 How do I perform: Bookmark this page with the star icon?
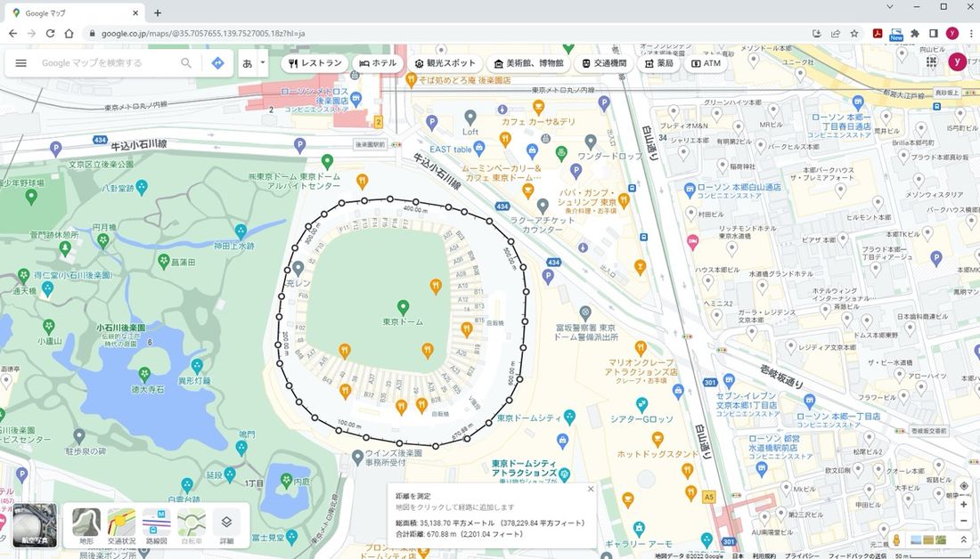854,34
